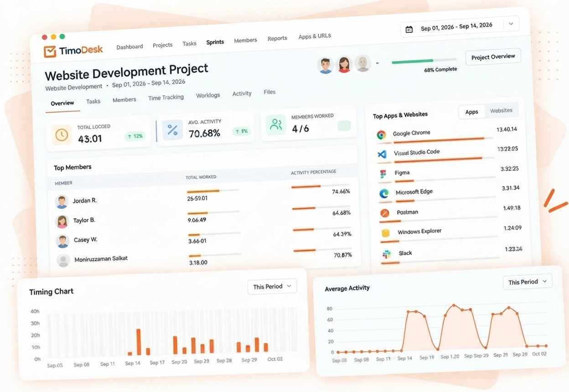Click the green badge on Avg. Activity card
569x392 pixels.
tap(241, 131)
